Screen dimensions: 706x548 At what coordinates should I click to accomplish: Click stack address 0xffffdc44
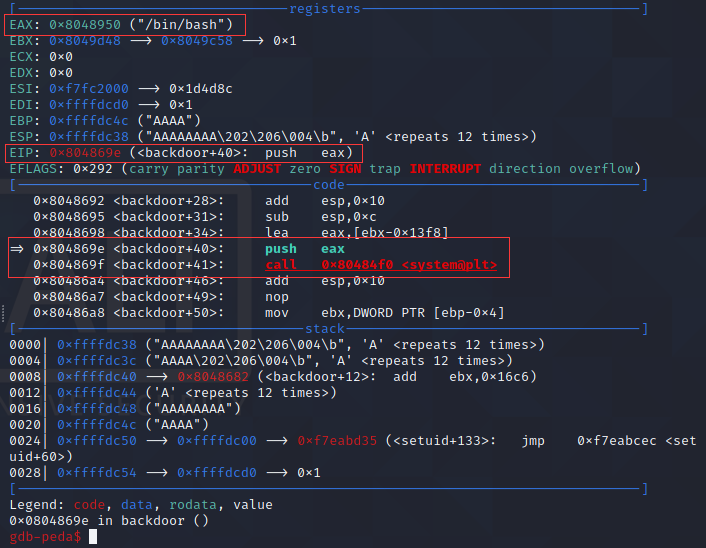point(97,393)
